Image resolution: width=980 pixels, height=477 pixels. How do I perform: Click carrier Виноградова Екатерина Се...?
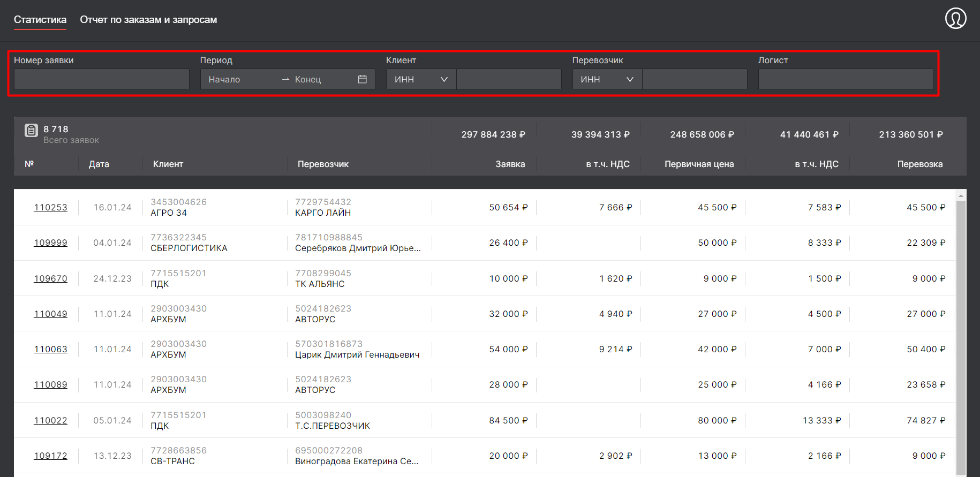pos(357,461)
